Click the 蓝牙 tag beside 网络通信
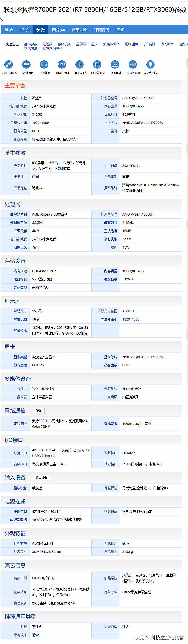Image resolution: width=188 pixels, height=644 pixels. [x=39, y=411]
